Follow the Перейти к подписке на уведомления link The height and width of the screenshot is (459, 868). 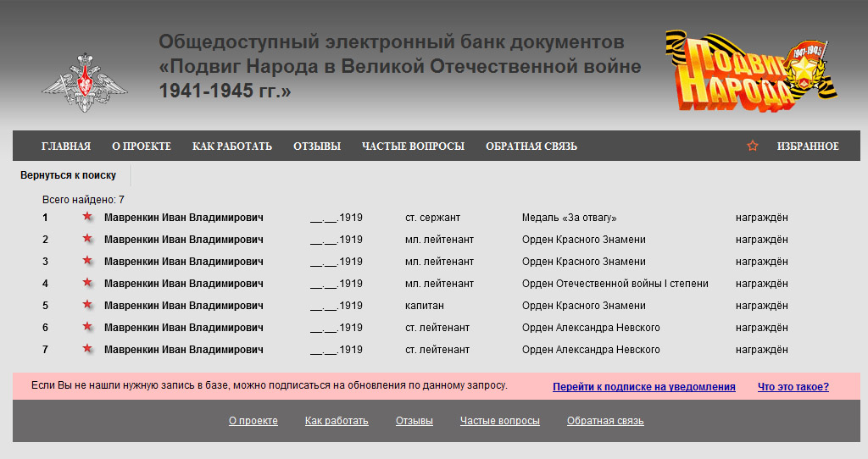pyautogui.click(x=643, y=387)
